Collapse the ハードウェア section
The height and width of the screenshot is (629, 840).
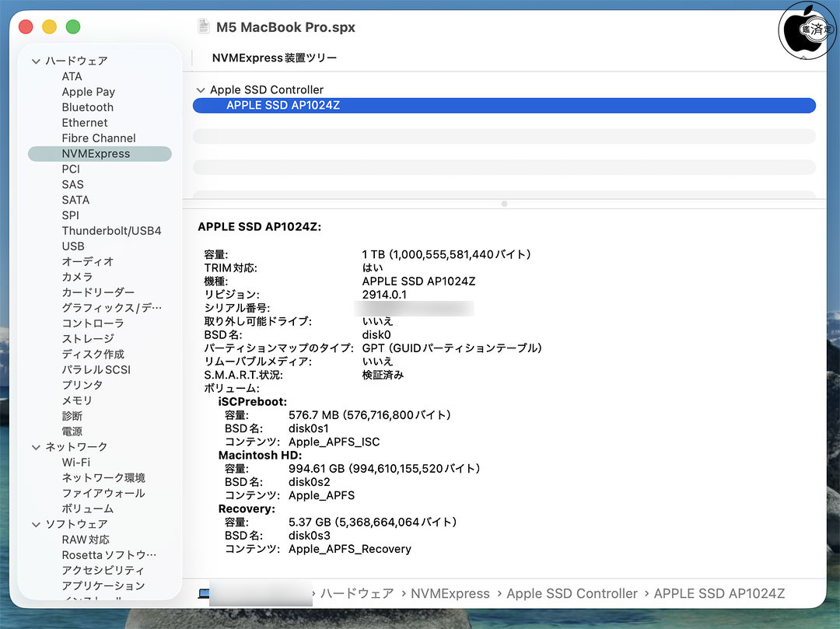pos(36,61)
